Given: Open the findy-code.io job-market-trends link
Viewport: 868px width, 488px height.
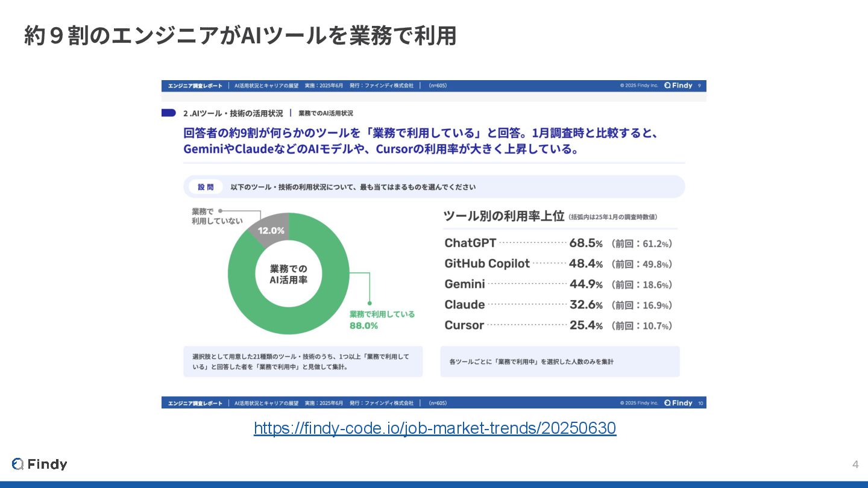Looking at the screenshot, I should (435, 428).
